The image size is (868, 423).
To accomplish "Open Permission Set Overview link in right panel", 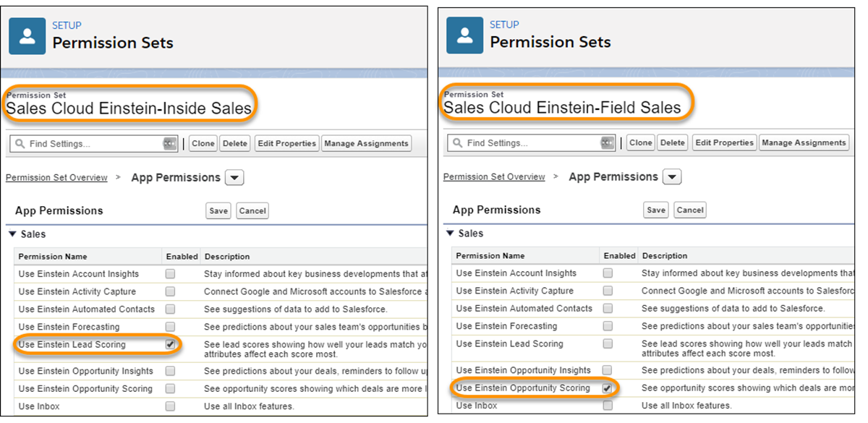I will click(x=494, y=177).
